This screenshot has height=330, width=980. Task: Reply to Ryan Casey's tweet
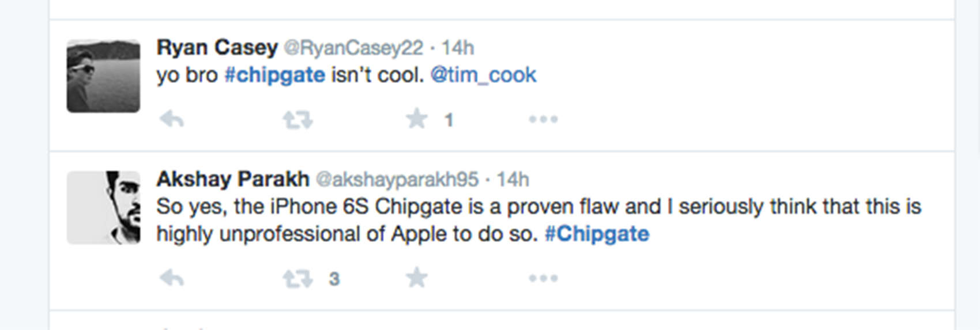click(x=172, y=120)
